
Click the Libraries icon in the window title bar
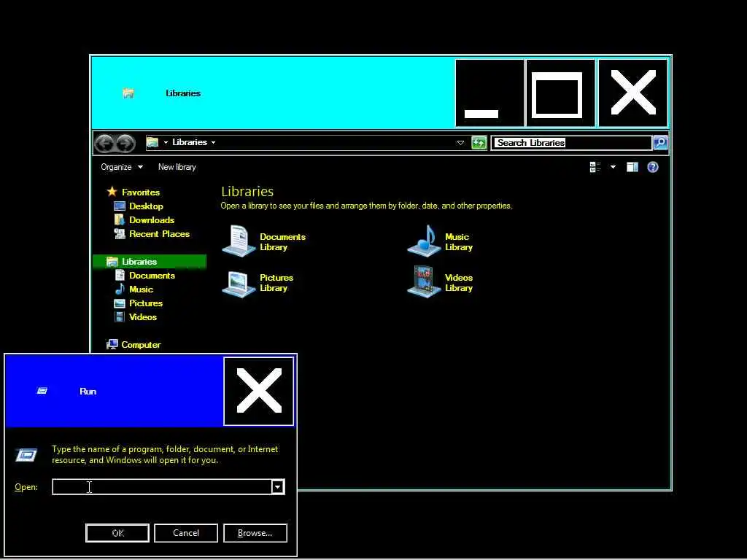[128, 93]
